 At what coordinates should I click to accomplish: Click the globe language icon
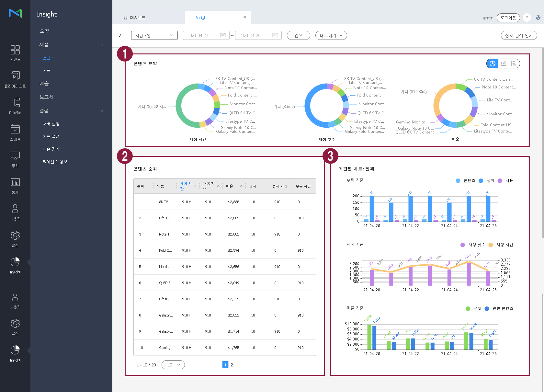pos(538,18)
